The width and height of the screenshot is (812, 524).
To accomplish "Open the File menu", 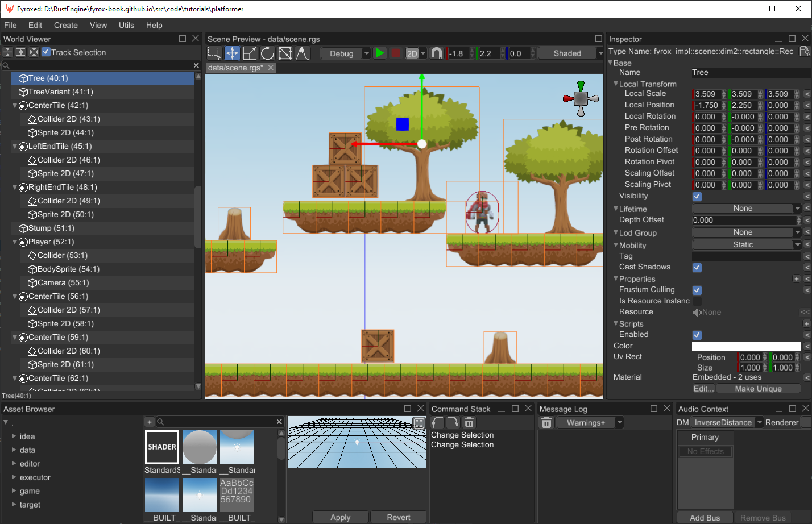I will (x=10, y=25).
